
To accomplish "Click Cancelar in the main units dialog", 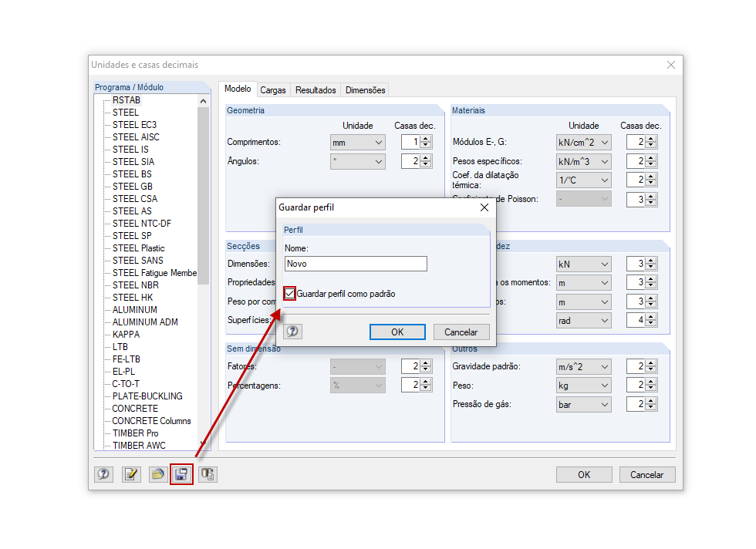I will [x=647, y=475].
